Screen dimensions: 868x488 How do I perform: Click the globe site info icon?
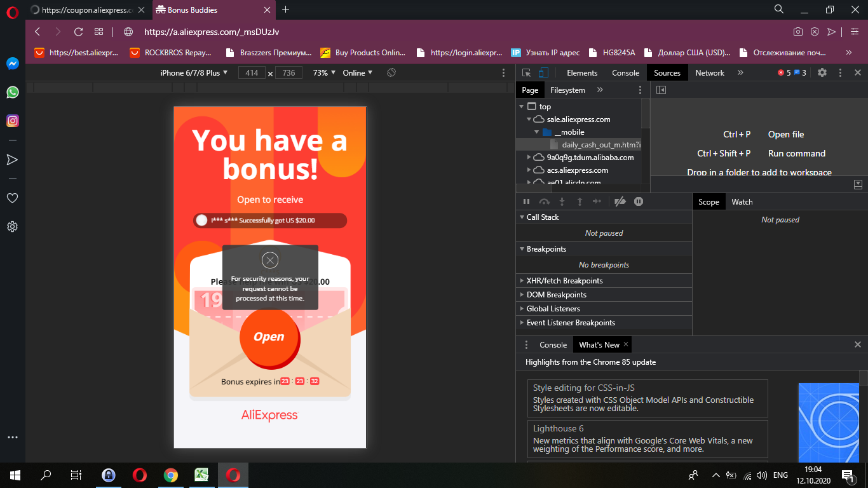point(128,32)
